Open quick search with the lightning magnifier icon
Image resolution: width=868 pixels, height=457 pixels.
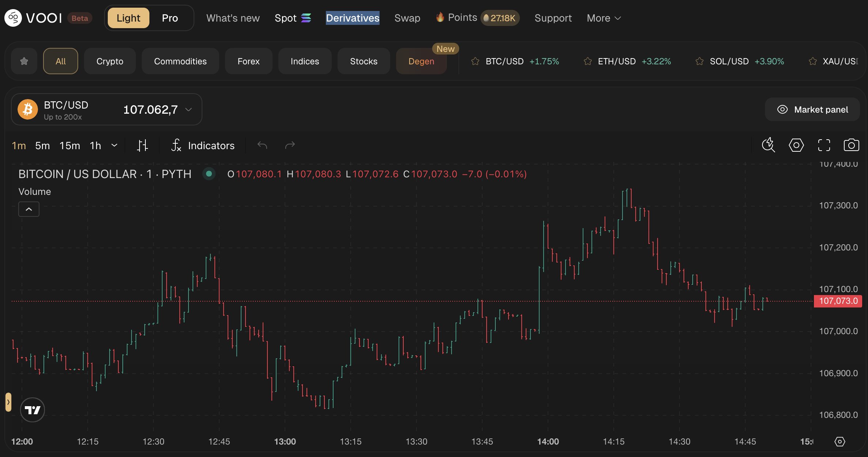point(769,145)
